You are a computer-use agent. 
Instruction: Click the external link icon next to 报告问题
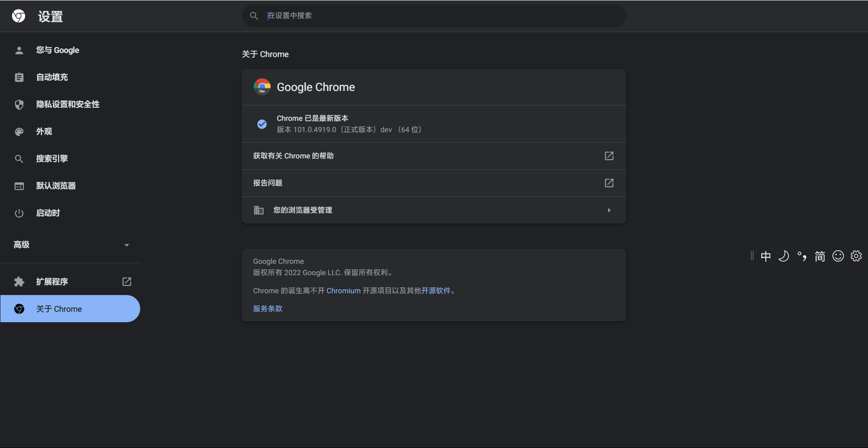click(609, 183)
